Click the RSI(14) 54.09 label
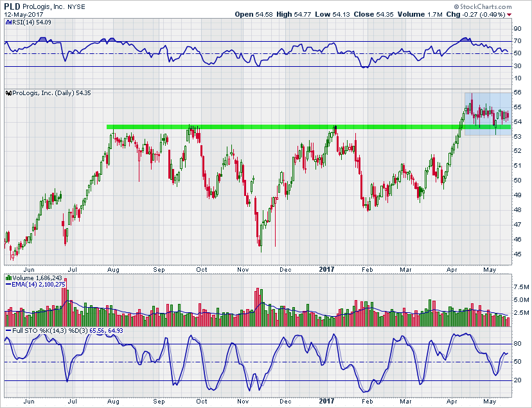Image resolution: width=532 pixels, height=408 pixels. (x=31, y=22)
